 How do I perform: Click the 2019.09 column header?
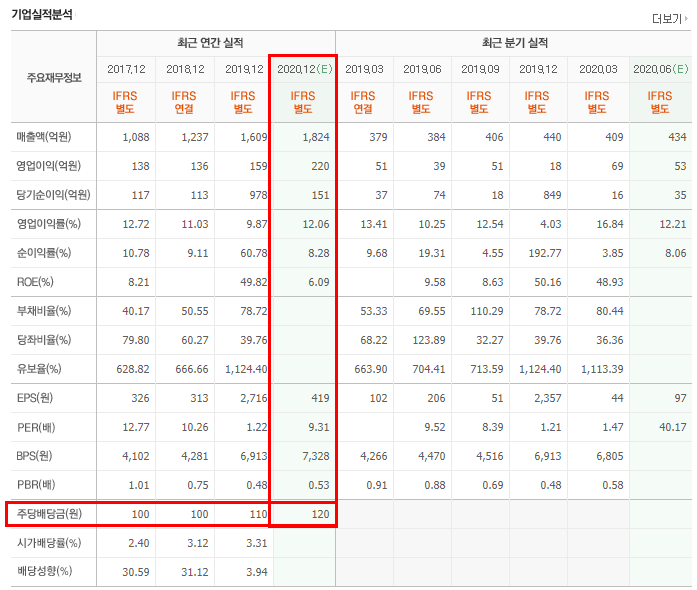[x=480, y=69]
